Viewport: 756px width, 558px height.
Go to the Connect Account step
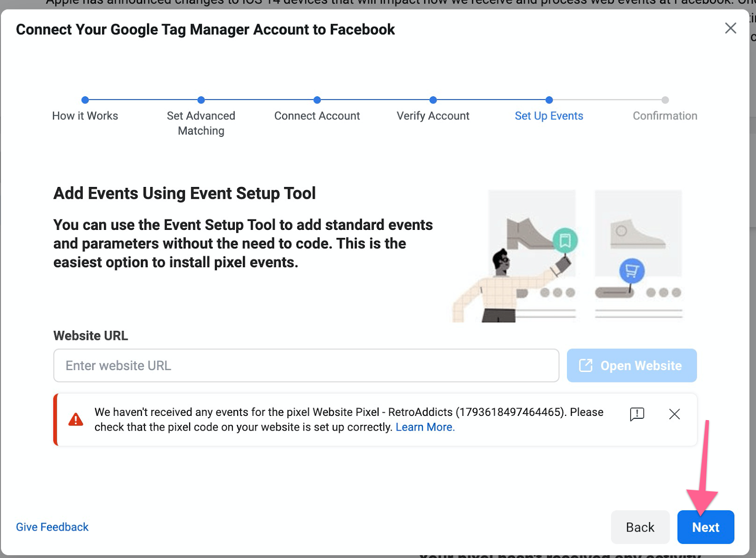[317, 116]
